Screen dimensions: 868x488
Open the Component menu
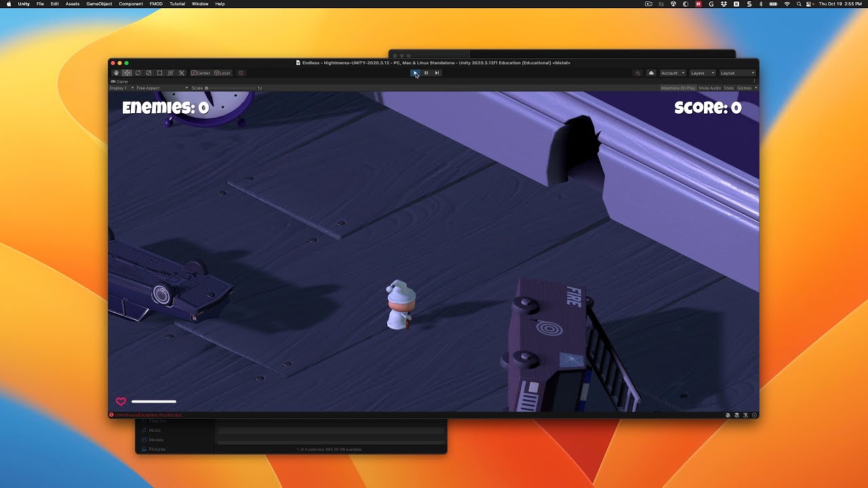pyautogui.click(x=131, y=4)
